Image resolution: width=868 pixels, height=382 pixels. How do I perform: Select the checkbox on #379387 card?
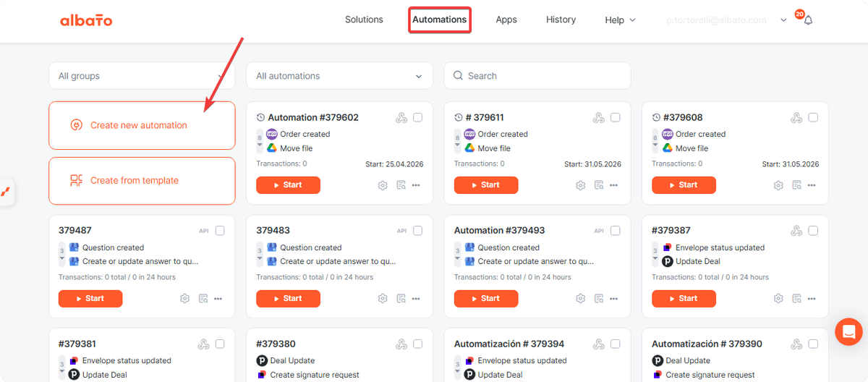coord(813,231)
